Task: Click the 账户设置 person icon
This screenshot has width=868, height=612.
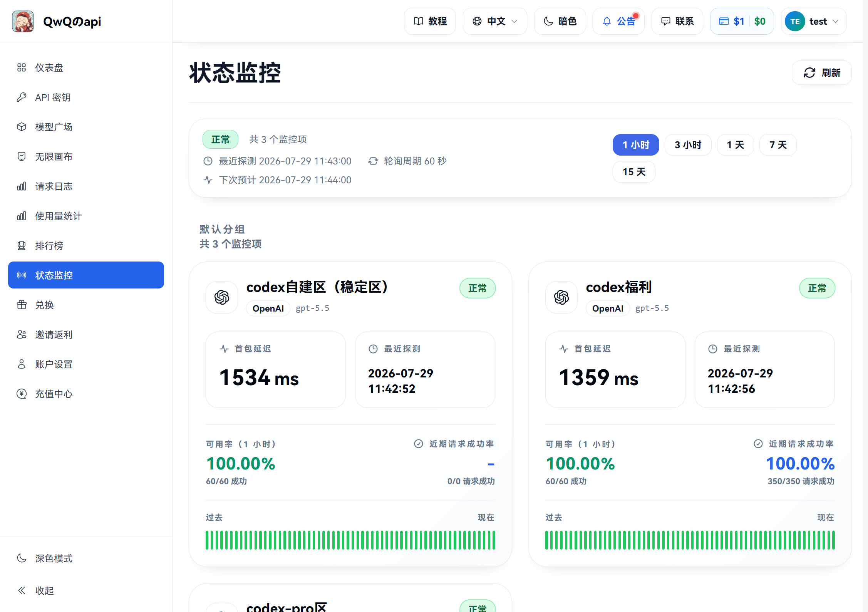Action: [22, 364]
